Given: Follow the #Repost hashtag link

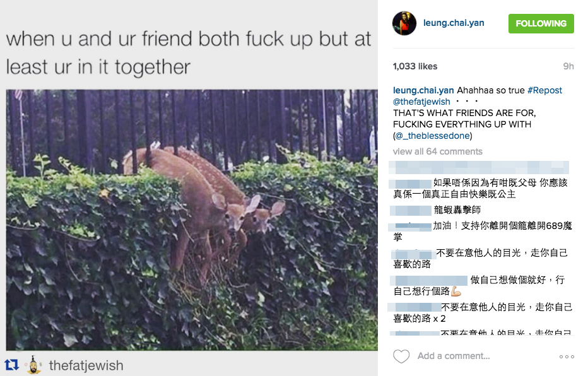Looking at the screenshot, I should tap(544, 90).
